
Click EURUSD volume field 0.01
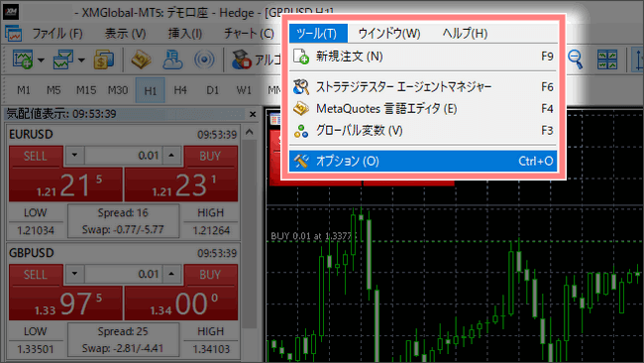click(123, 156)
